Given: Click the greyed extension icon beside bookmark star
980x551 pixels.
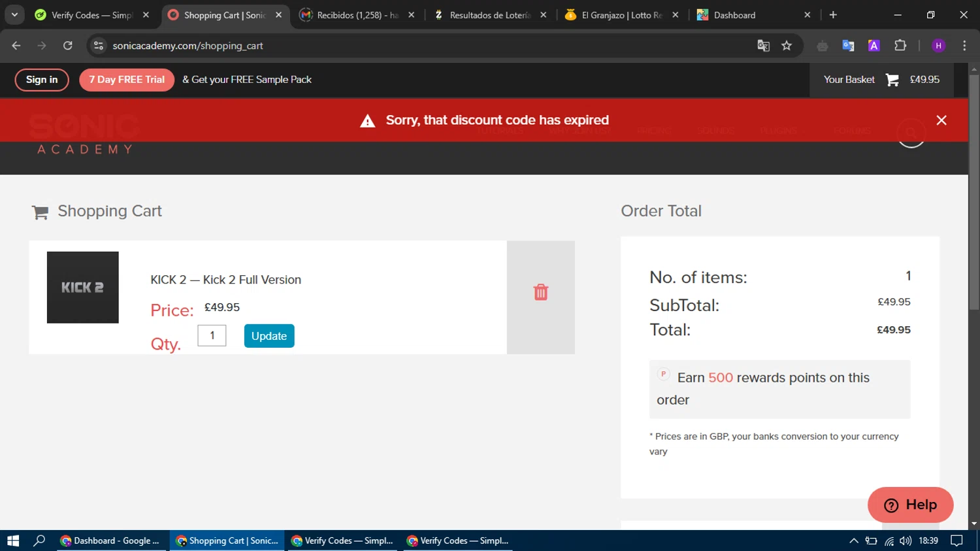Looking at the screenshot, I should (823, 46).
